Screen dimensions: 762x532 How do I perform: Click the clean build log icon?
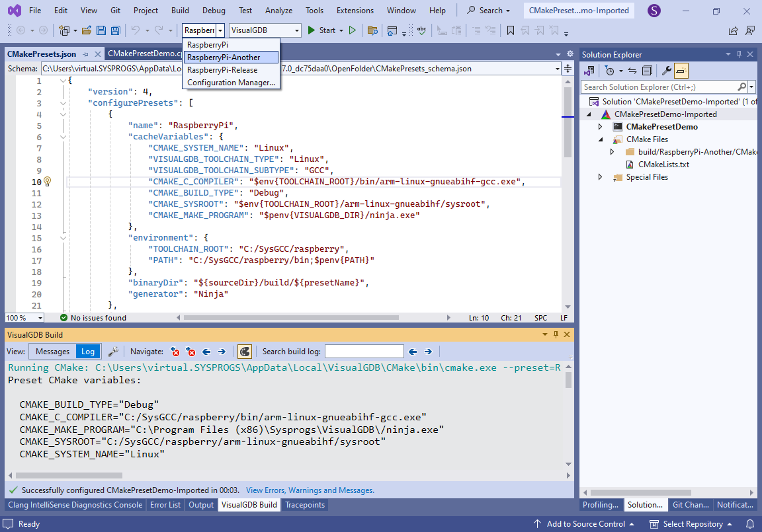pyautogui.click(x=245, y=352)
